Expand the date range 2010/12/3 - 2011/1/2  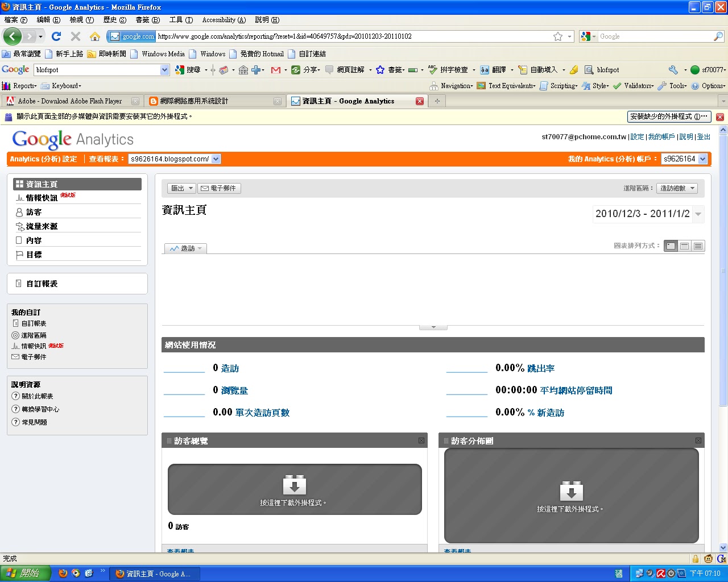(648, 214)
